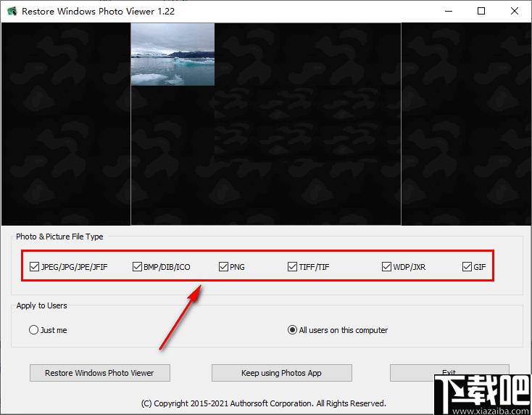Click the iceberg photo thumbnail preview

pyautogui.click(x=173, y=54)
